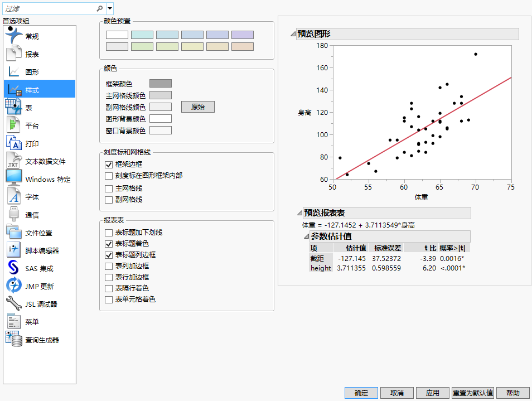Select the 报表 reports icon
This screenshot has width=532, height=401.
point(13,54)
